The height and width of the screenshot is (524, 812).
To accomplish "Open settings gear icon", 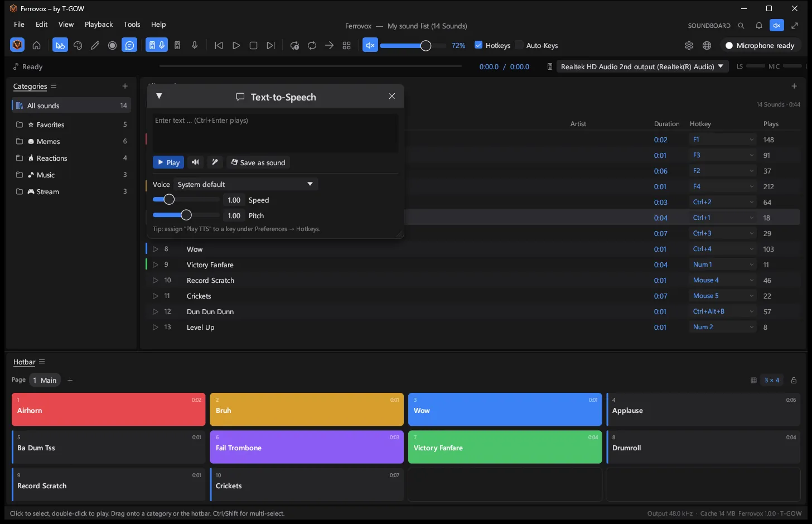I will click(689, 46).
